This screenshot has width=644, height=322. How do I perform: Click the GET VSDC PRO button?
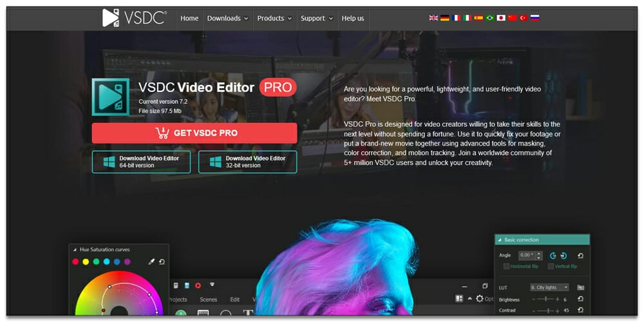click(x=194, y=133)
